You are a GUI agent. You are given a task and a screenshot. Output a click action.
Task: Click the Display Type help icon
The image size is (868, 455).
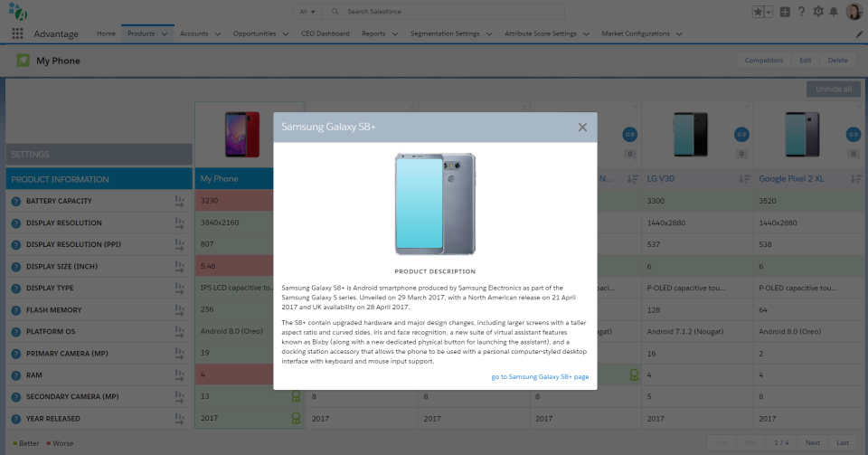coord(16,289)
